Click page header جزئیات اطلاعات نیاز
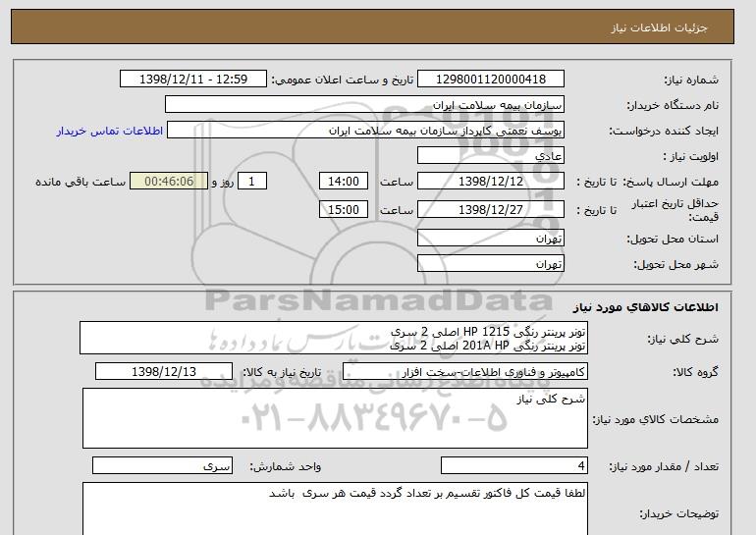Image resolution: width=756 pixels, height=535 pixels. pyautogui.click(x=659, y=27)
